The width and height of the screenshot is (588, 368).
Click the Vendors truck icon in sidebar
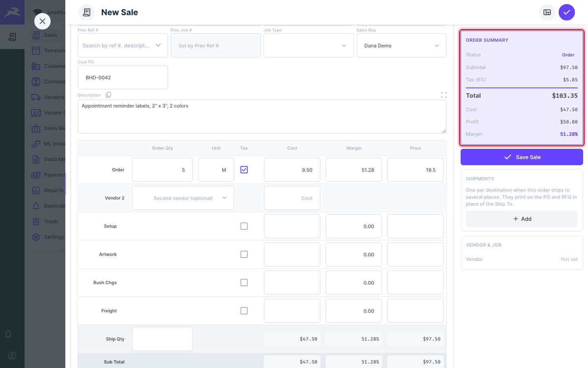click(x=36, y=97)
